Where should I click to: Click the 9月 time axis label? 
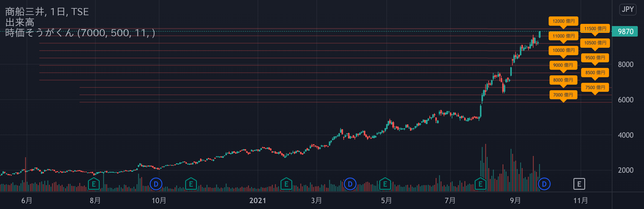516,201
